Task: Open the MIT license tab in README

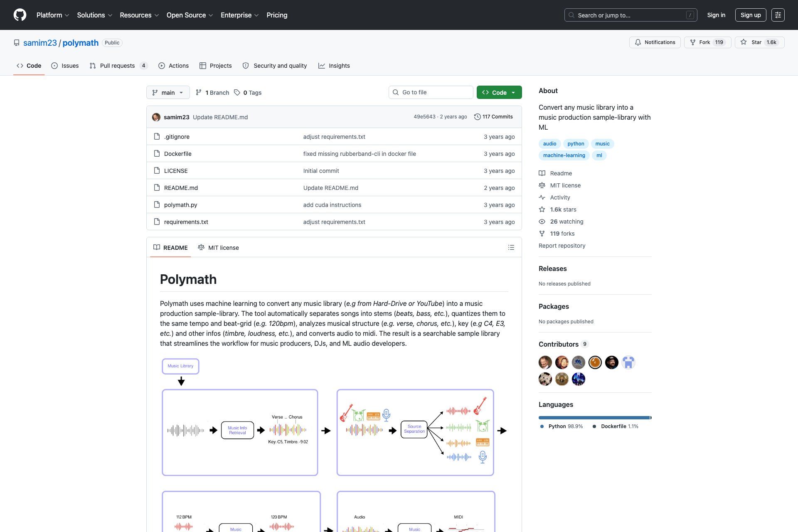Action: click(218, 248)
